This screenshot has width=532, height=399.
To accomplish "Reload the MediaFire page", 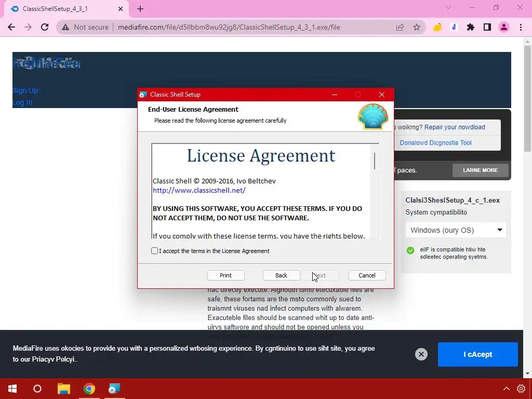I will click(45, 27).
